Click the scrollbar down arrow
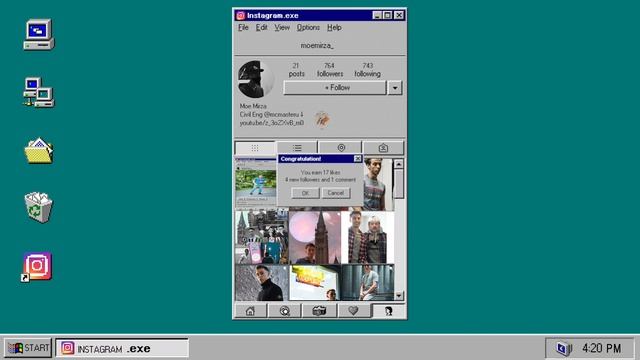The image size is (640, 360). point(399,296)
